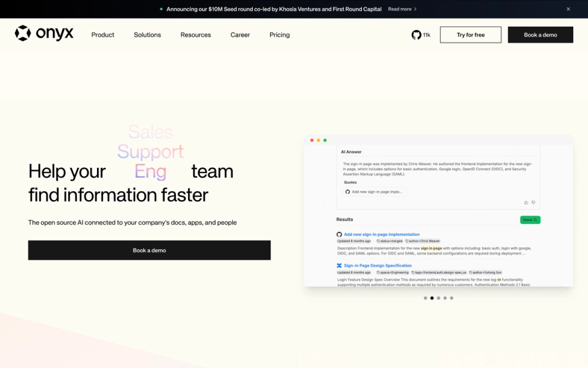588x368 pixels.
Task: Click Book a demo in header
Action: [x=540, y=35]
